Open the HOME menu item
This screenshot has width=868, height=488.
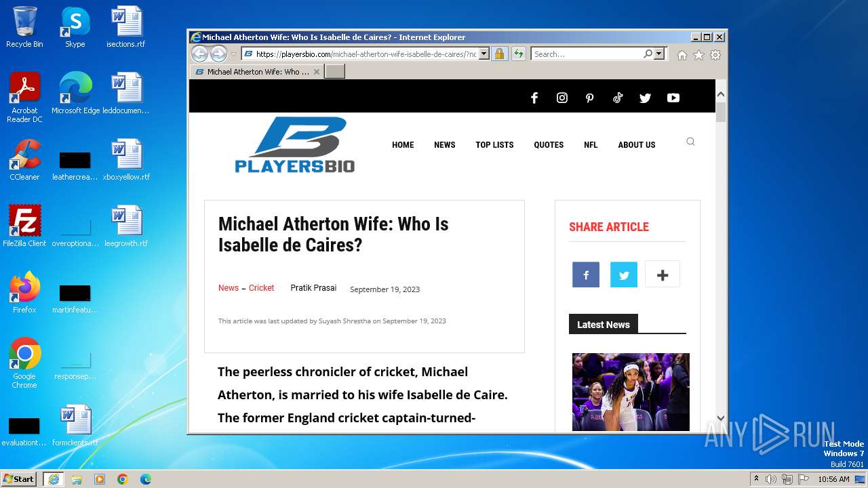[x=403, y=145]
